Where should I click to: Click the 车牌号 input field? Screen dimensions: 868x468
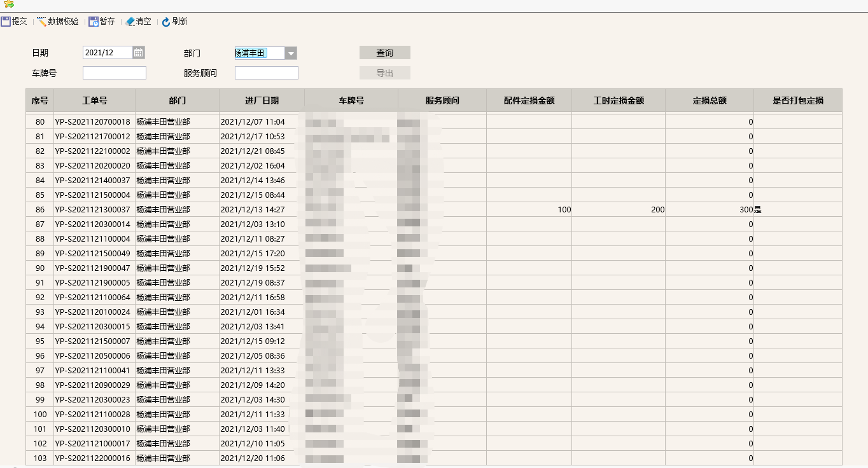pos(115,73)
